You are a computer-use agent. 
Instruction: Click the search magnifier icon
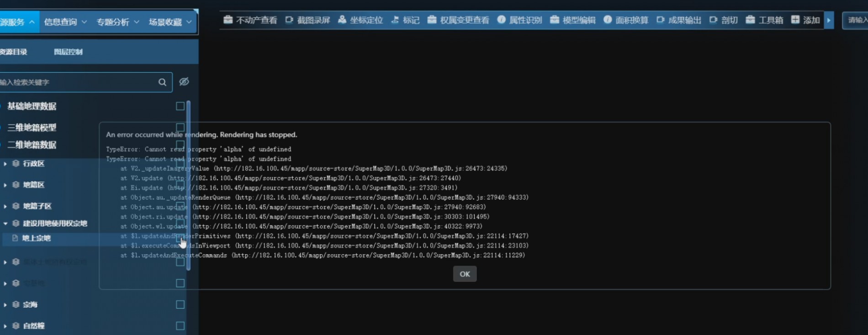pyautogui.click(x=162, y=82)
